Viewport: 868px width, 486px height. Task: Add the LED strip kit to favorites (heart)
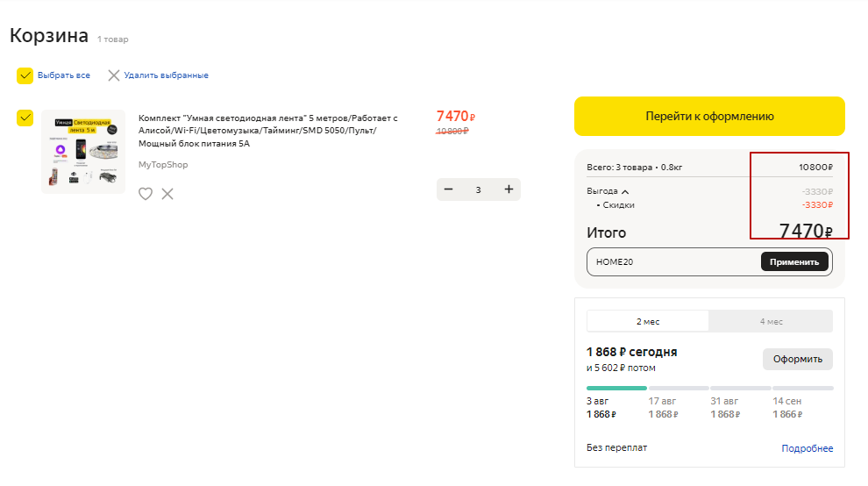(146, 194)
